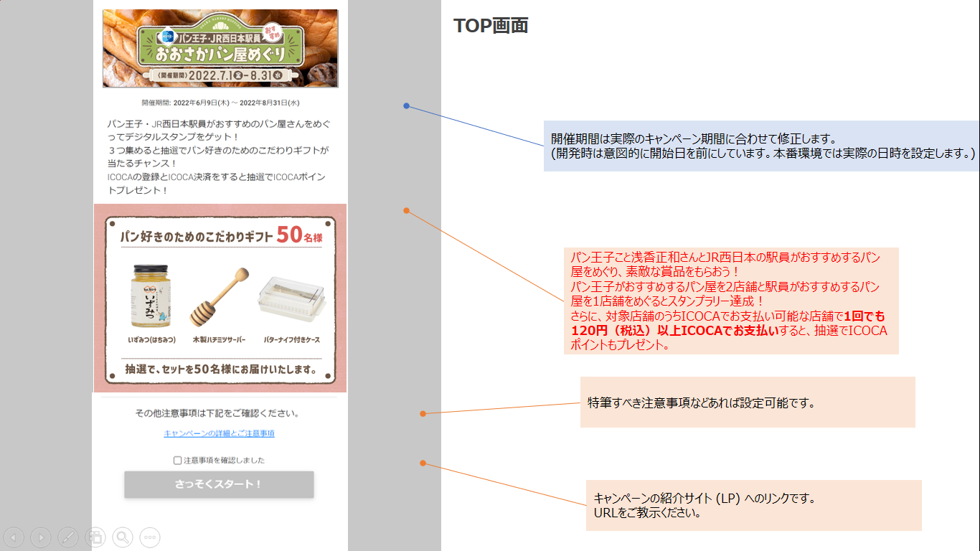Click the text その他注意事項は下記をご確認ください。
The height and width of the screenshot is (551, 980).
coord(217,413)
